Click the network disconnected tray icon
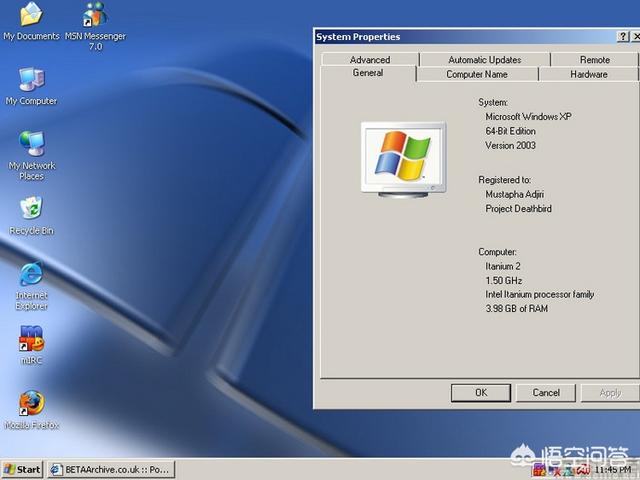Image resolution: width=640 pixels, height=480 pixels. [555, 470]
